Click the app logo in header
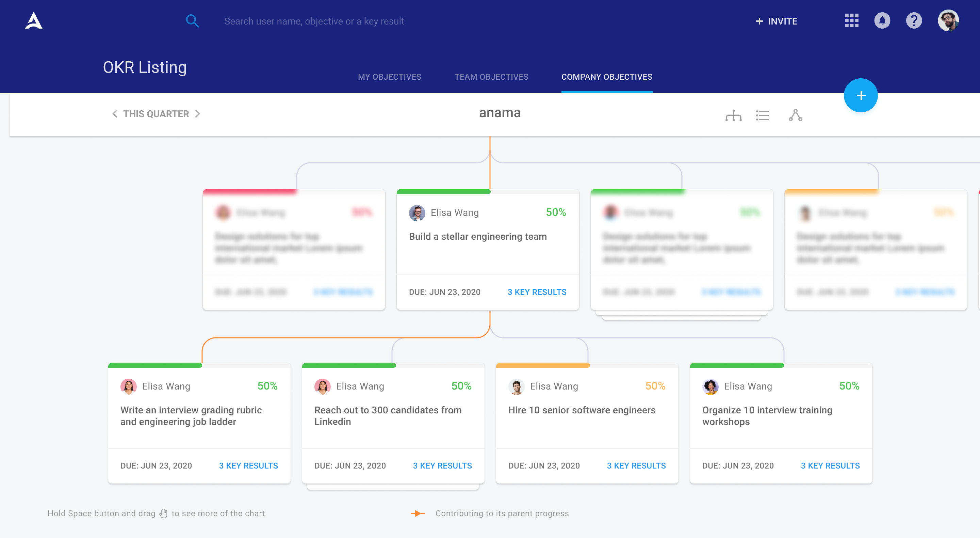 [x=33, y=20]
